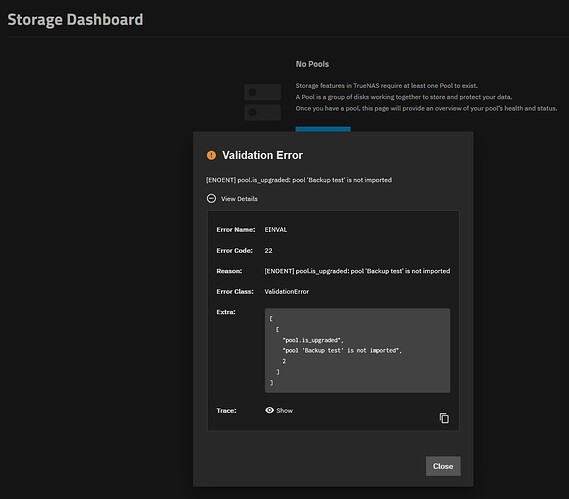Click "Storage features in TrueNAS" description line
This screenshot has width=569, height=499.
click(x=386, y=86)
